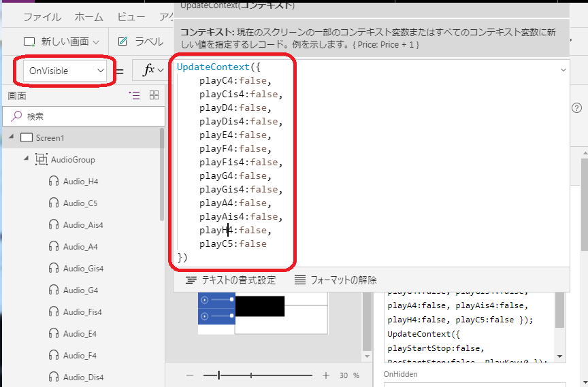The height and width of the screenshot is (387, 588).
Task: Click the help question mark icon
Action: click(576, 108)
